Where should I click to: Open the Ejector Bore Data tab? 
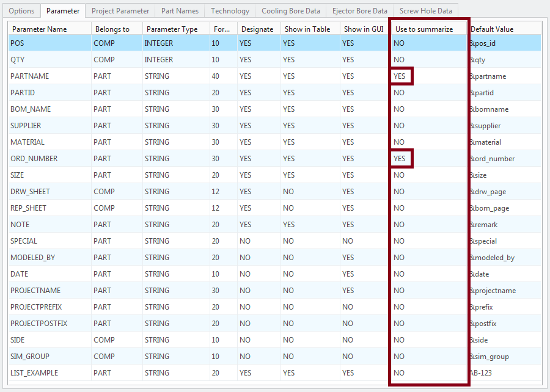point(359,11)
